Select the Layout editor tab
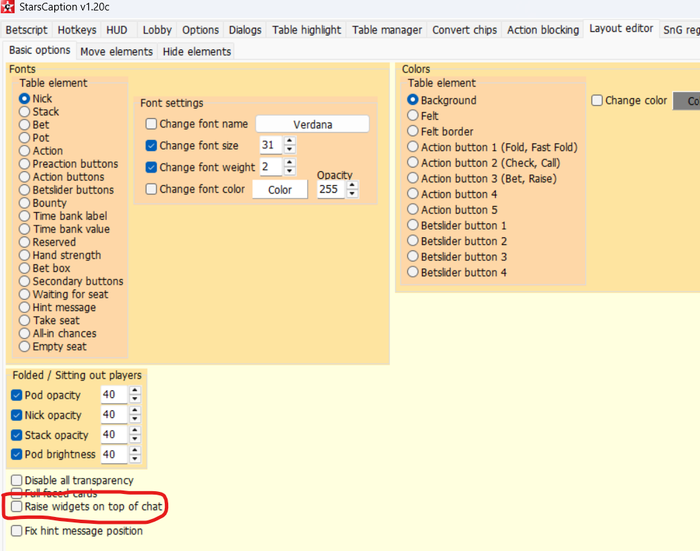 click(621, 29)
